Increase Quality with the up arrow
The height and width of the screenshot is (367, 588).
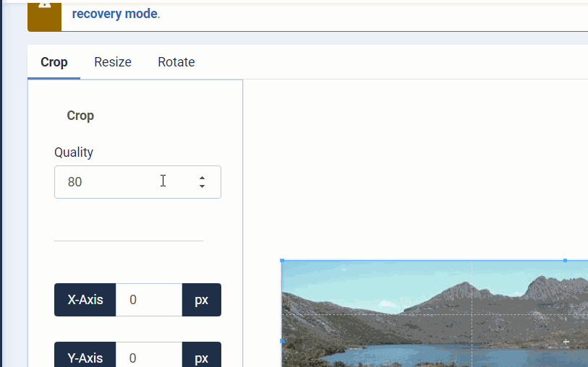tap(202, 178)
